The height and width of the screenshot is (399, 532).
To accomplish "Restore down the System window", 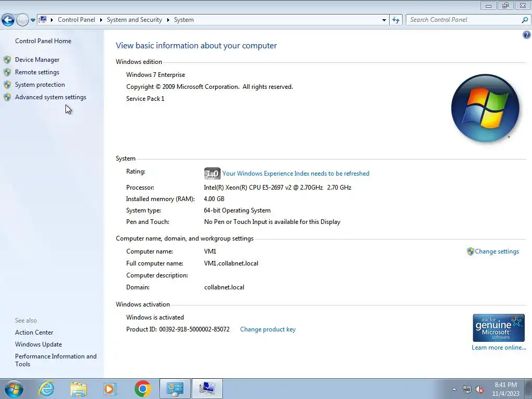I will click(506, 5).
